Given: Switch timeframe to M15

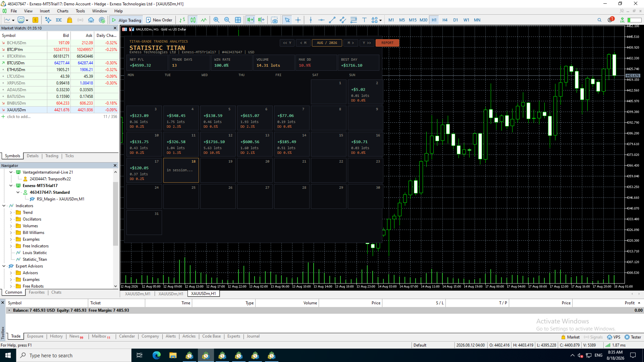Looking at the screenshot, I should tap(413, 20).
